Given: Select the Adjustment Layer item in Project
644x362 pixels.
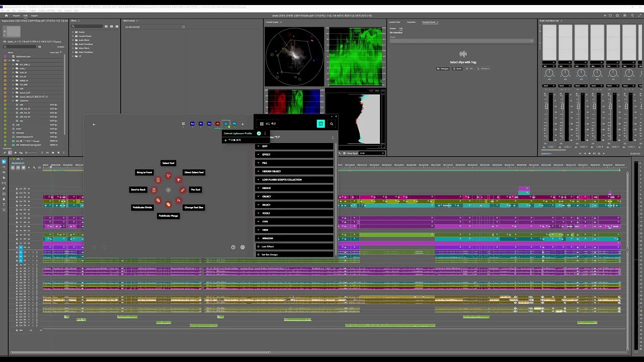Looking at the screenshot, I should 23,56.
